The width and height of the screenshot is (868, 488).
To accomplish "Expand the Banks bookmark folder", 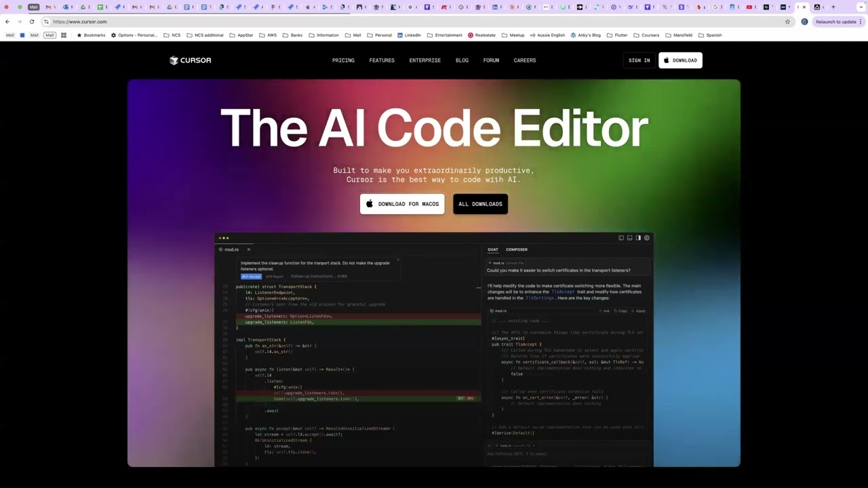I will point(292,35).
